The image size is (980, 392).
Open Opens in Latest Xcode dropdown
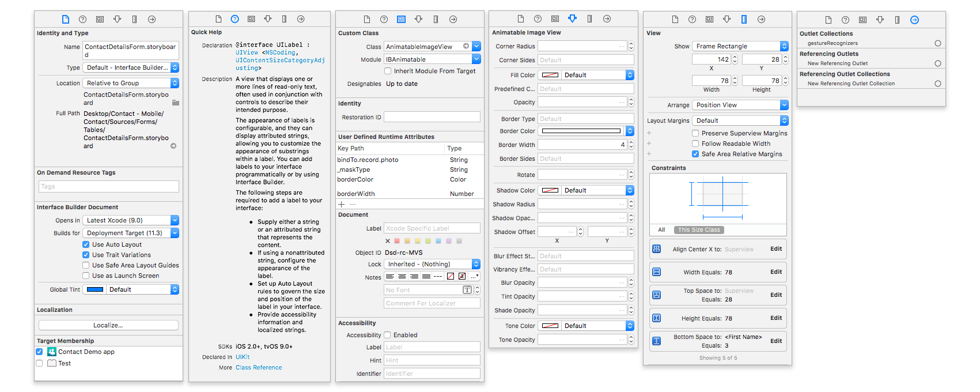tap(131, 220)
